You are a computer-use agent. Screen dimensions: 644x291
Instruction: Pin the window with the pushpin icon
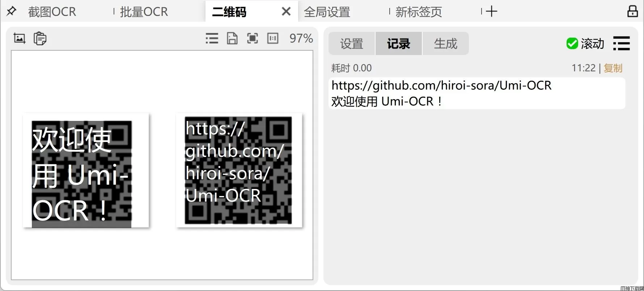(11, 11)
